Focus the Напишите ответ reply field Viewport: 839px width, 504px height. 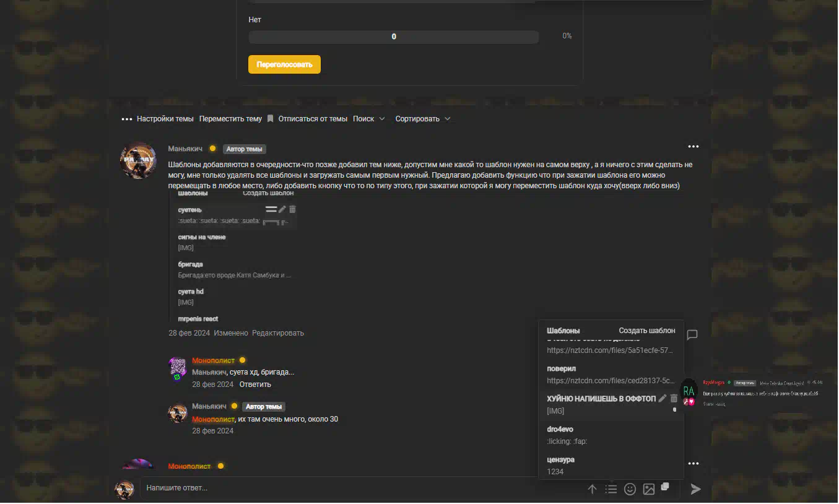tap(362, 489)
